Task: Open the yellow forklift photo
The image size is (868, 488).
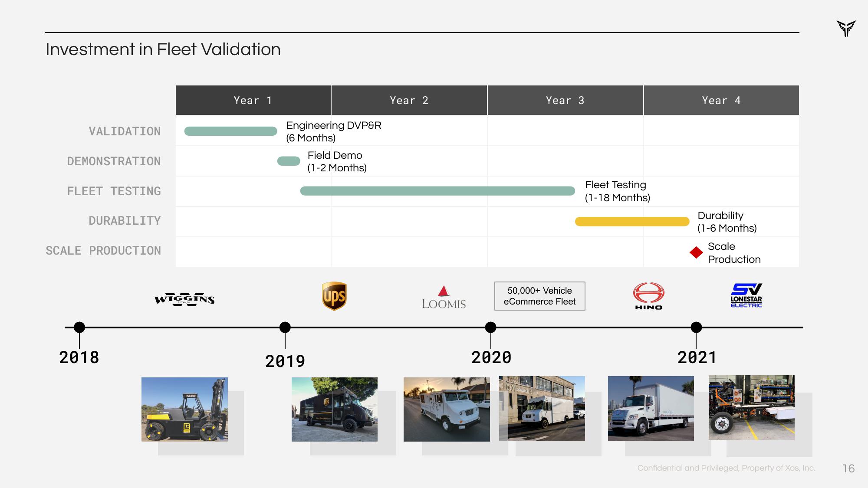Action: 184,409
